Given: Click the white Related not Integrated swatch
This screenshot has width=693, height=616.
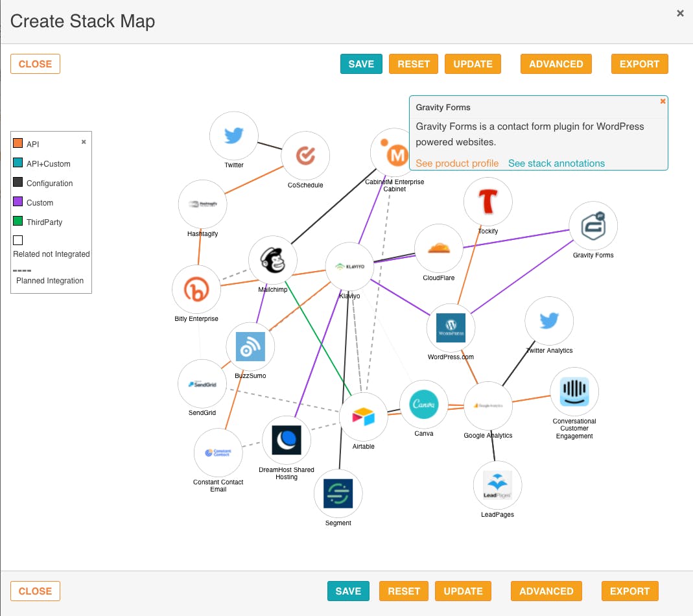Looking at the screenshot, I should pos(18,240).
